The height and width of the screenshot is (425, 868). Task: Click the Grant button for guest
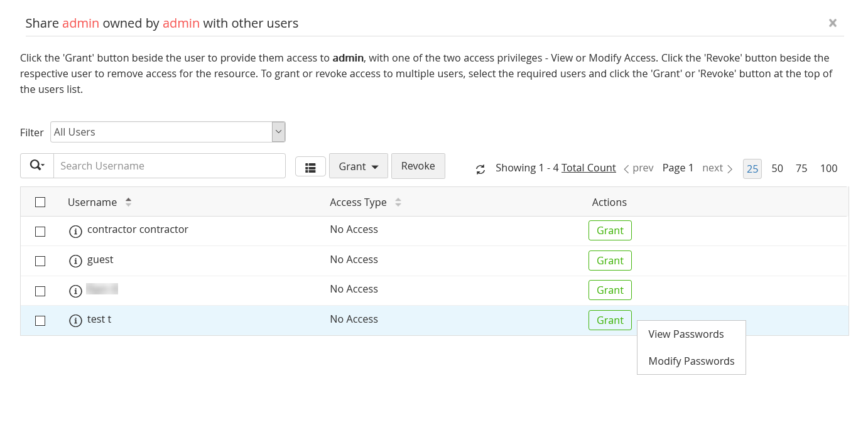tap(610, 261)
